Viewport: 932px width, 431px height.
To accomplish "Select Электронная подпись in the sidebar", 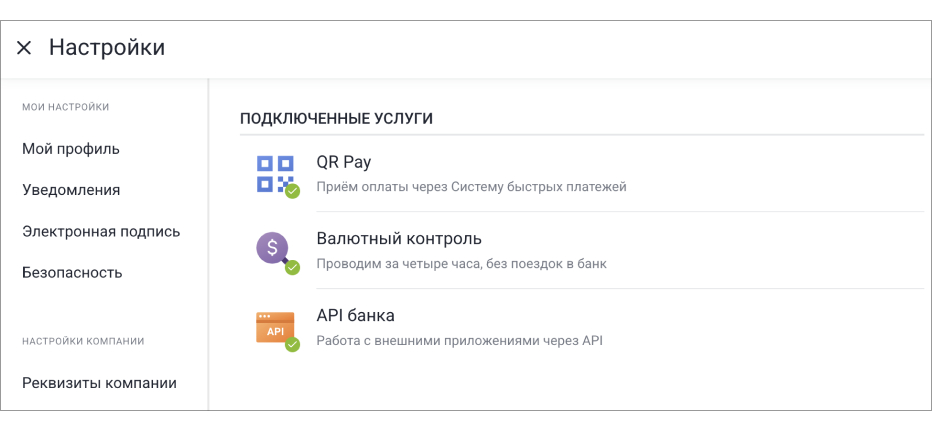I will tap(101, 231).
